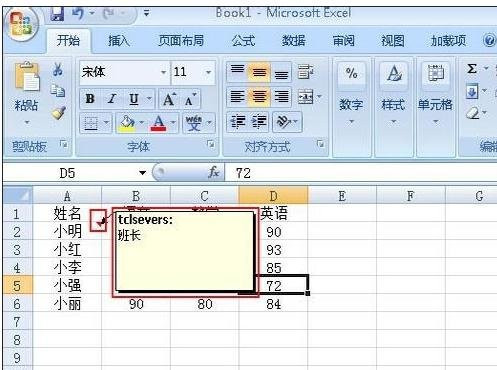Switch to the 公式 ribbon tab
The image size is (497, 370).
pos(243,41)
